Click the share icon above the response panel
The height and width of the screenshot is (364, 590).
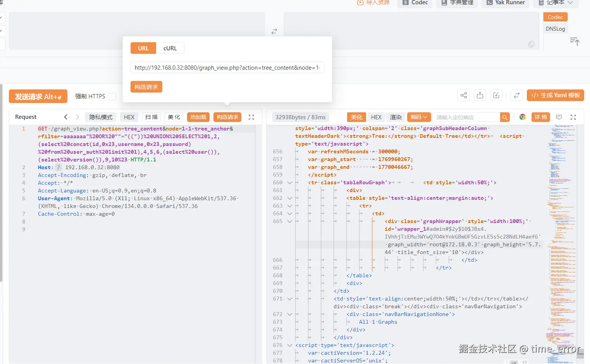click(x=464, y=95)
